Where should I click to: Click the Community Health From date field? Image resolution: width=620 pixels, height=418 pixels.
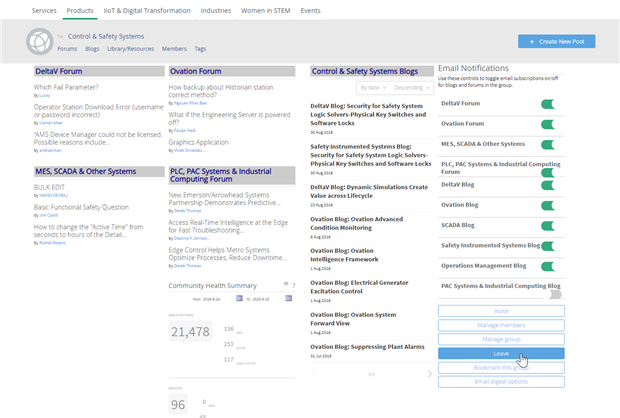pyautogui.click(x=212, y=299)
